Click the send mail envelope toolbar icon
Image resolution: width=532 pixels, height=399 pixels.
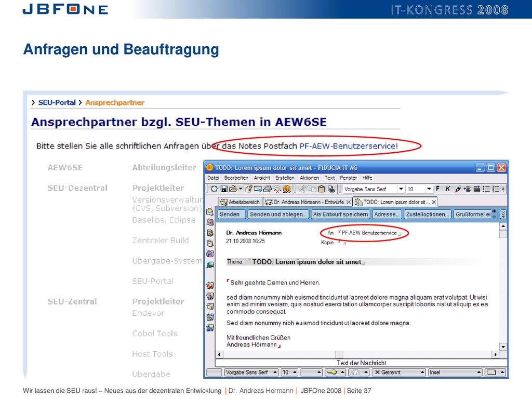point(258,189)
